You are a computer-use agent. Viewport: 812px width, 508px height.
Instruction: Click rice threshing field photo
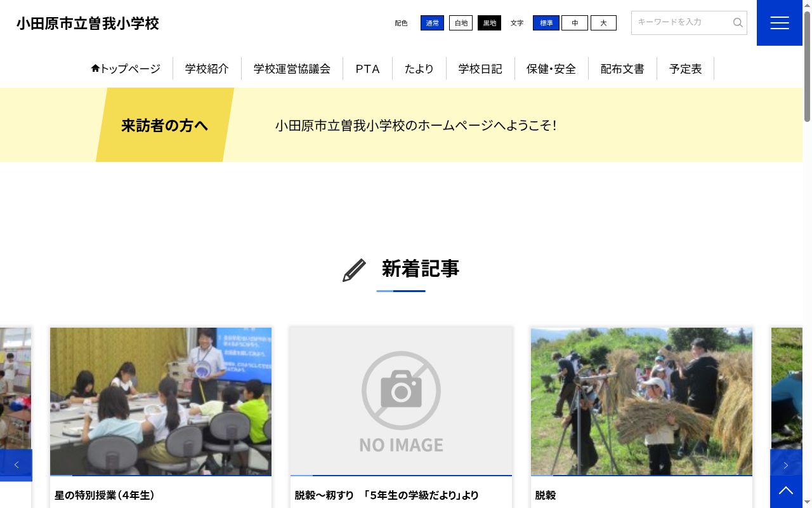coord(641,401)
